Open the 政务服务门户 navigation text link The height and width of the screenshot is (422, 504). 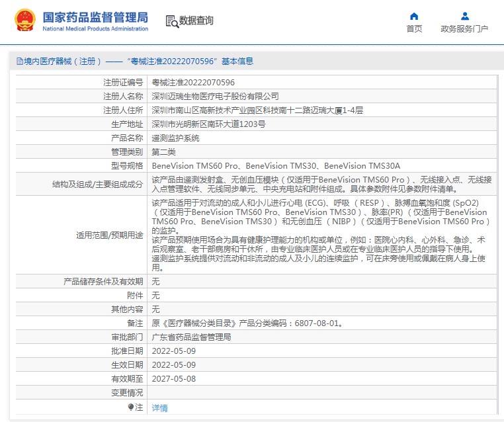[x=464, y=29]
